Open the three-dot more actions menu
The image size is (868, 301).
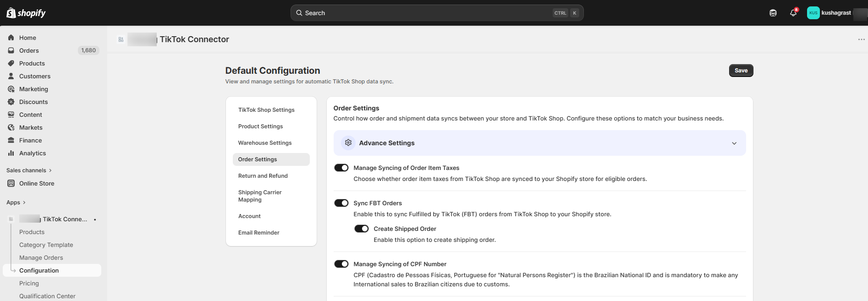coord(861,39)
